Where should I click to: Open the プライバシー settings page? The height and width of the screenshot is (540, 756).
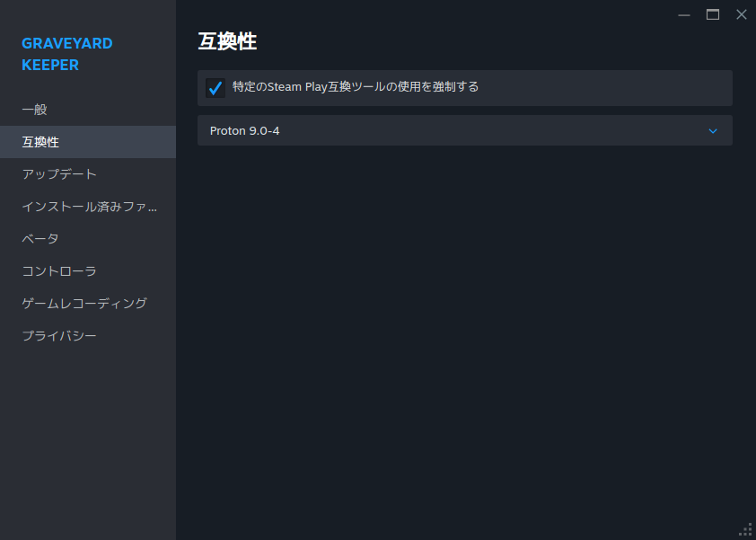[x=59, y=336]
